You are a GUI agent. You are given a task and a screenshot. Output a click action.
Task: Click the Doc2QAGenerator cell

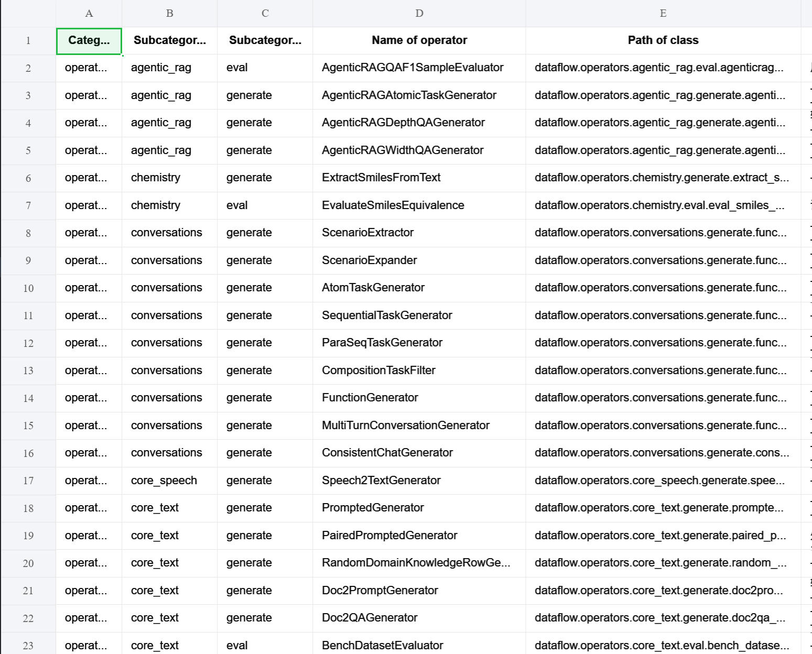370,618
